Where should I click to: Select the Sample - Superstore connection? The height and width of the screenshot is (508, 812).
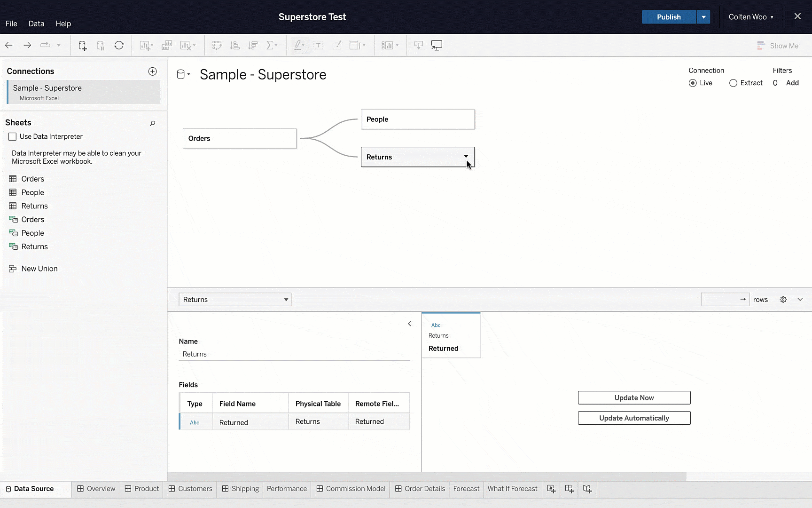tap(84, 92)
